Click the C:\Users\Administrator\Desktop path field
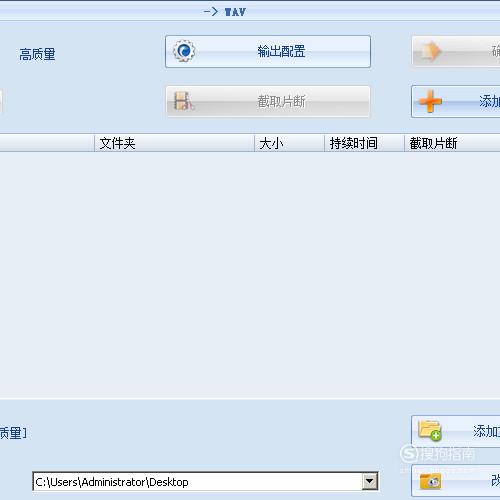This screenshot has height=500, width=500. coord(205,481)
